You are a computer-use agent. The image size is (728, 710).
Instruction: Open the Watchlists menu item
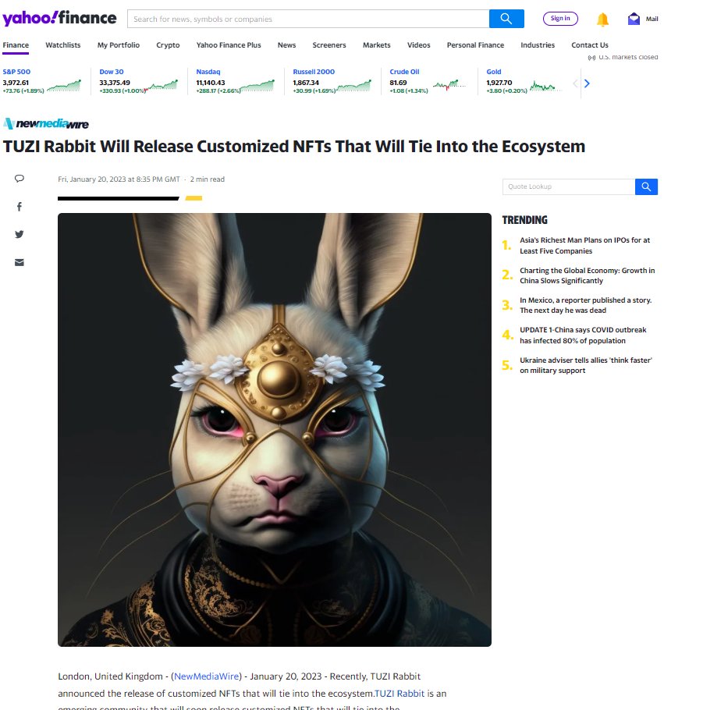coord(63,45)
